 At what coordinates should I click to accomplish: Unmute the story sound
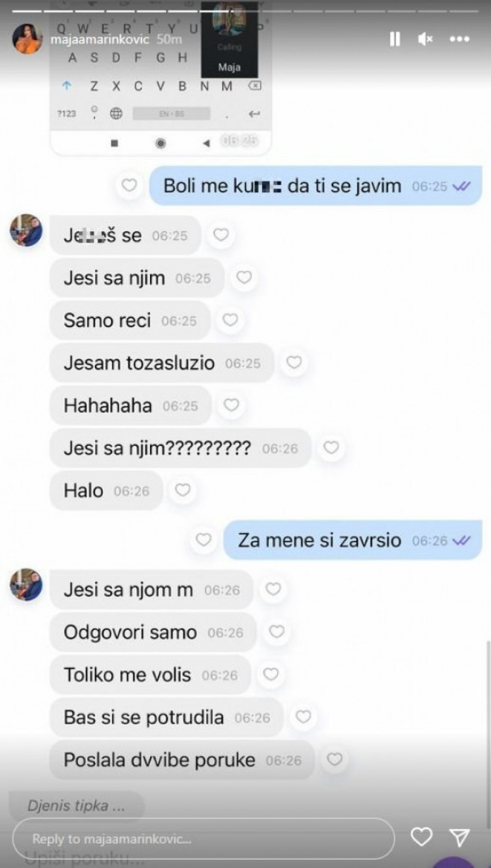pos(425,39)
